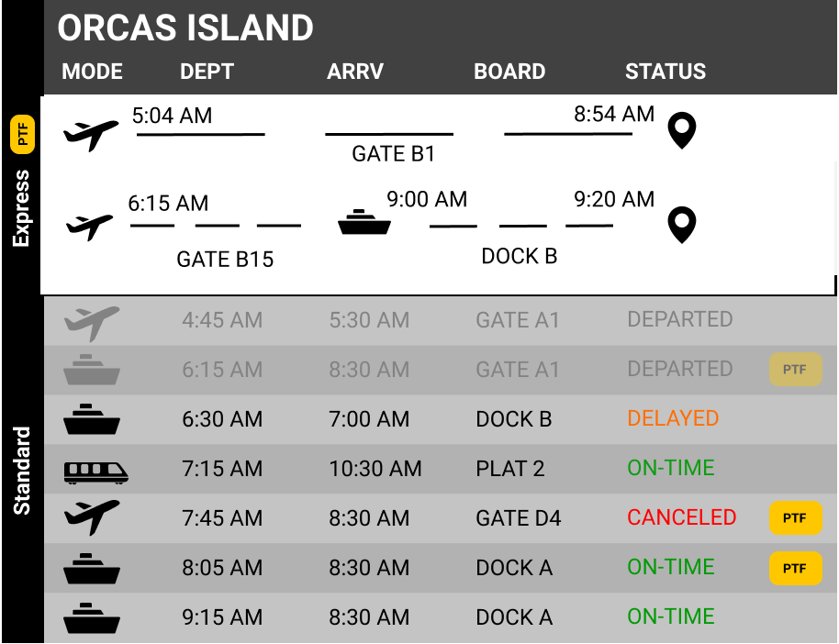Click the yellow PTF badge above Express label
This screenshot has width=839, height=644.
22,134
